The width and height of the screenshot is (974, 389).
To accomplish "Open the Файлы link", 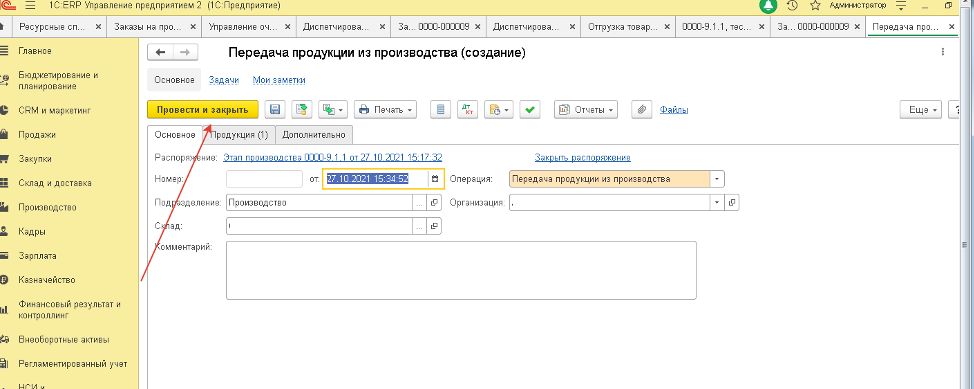I will tap(674, 110).
